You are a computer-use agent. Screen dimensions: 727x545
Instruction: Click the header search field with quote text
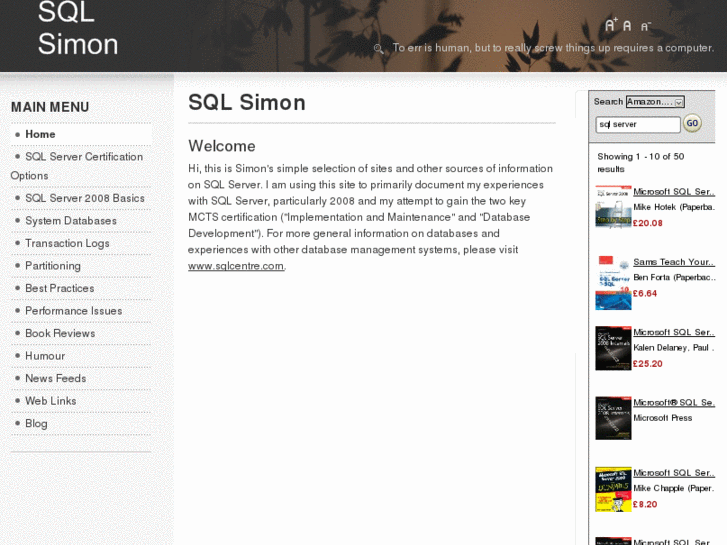pyautogui.click(x=553, y=48)
